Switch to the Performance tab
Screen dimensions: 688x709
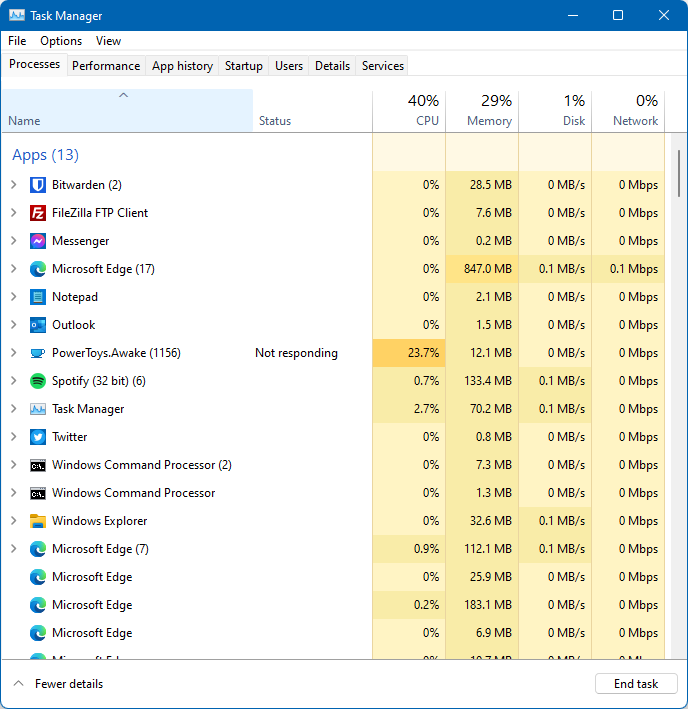click(106, 66)
